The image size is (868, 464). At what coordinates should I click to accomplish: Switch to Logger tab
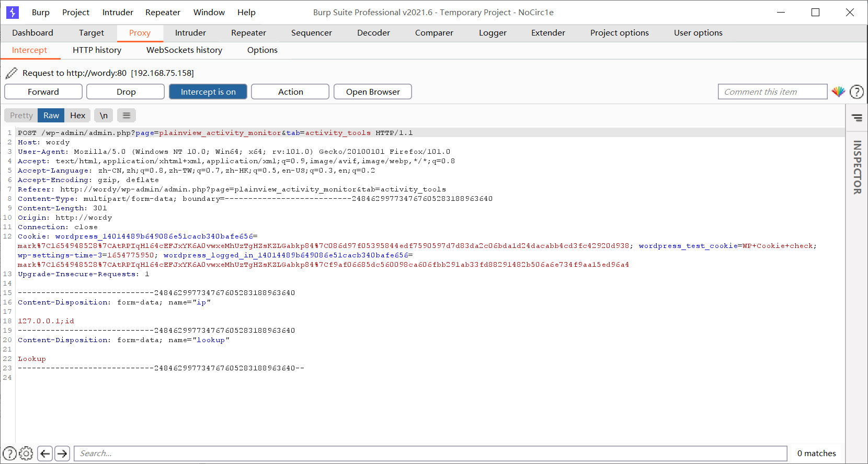click(493, 32)
